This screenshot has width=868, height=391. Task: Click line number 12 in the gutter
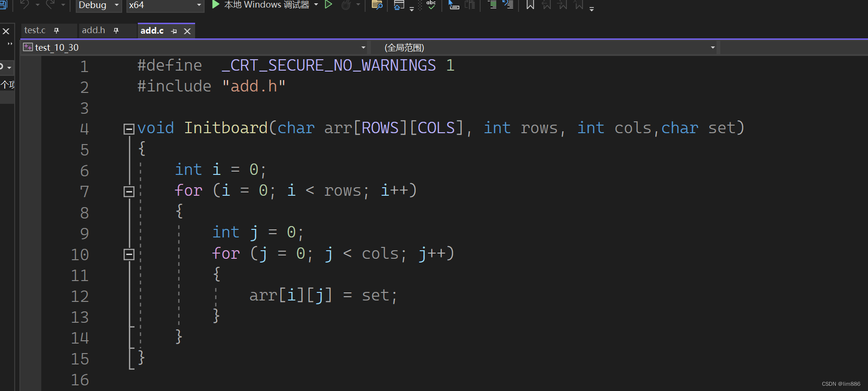[80, 296]
